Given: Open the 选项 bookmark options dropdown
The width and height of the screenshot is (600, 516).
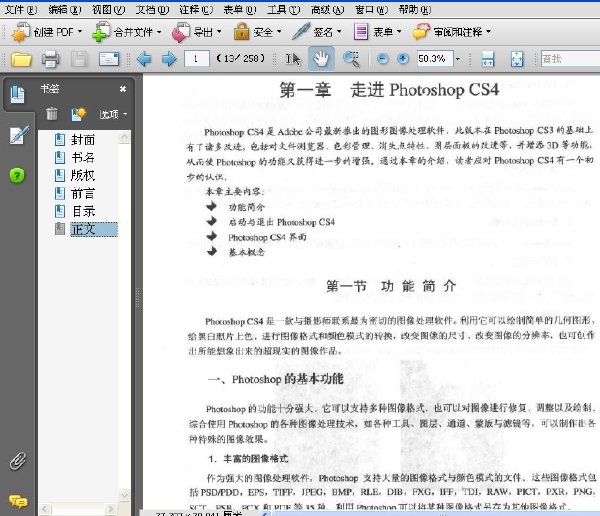Looking at the screenshot, I should 113,114.
